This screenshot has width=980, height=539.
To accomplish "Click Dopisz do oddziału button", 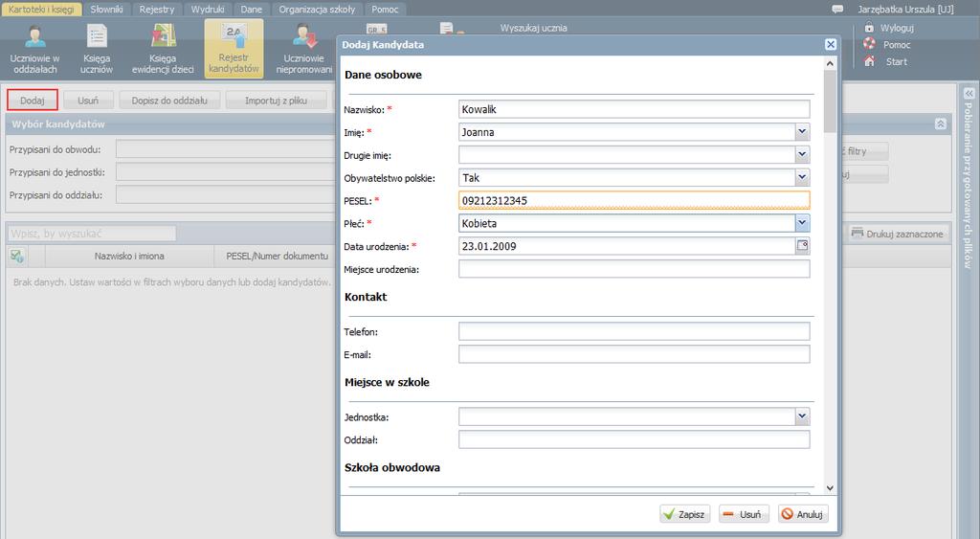I will [x=169, y=101].
